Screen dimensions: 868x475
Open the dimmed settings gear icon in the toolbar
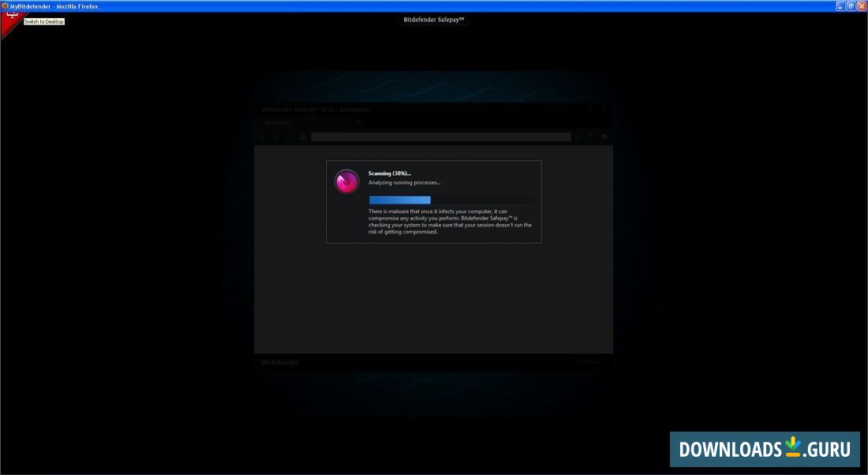point(604,137)
